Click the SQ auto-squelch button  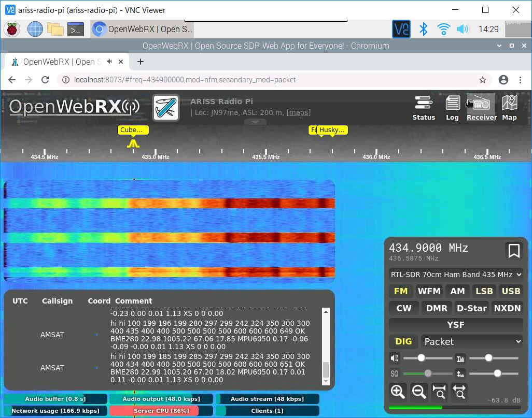[x=395, y=373]
